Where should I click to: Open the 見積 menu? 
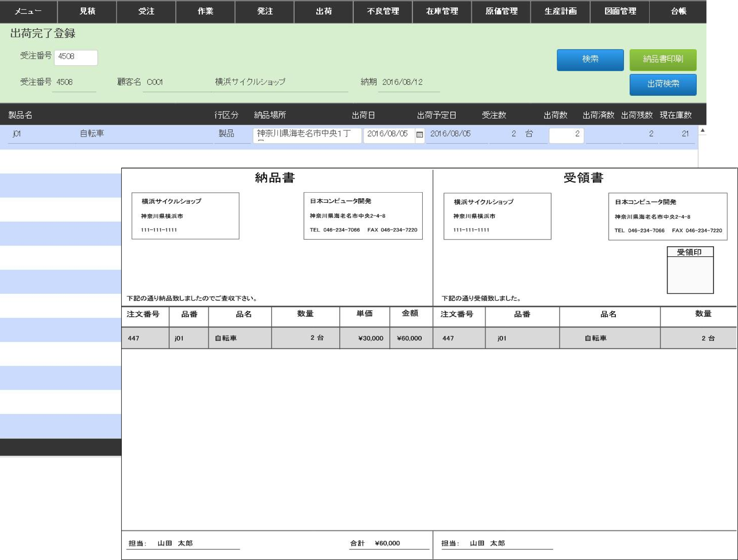[87, 12]
